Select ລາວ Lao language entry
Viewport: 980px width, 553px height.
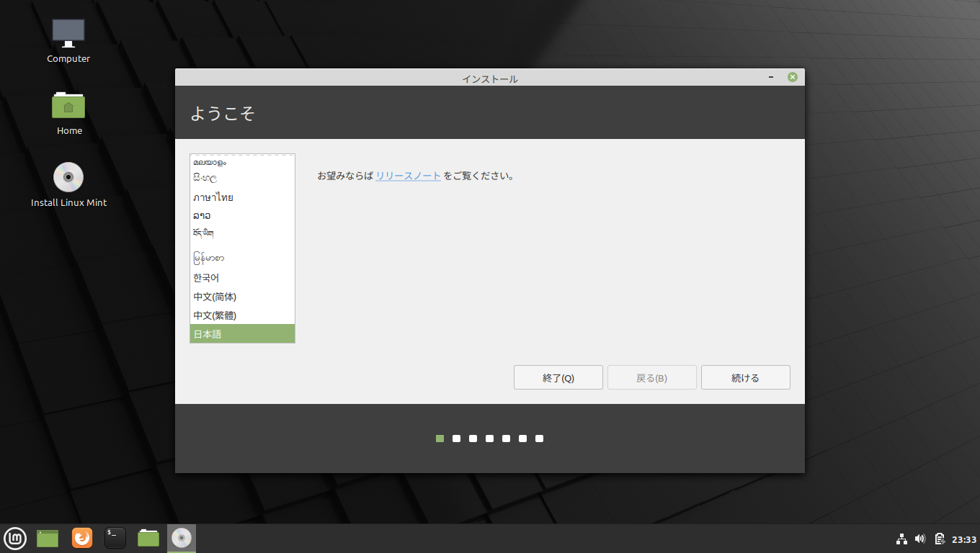click(x=242, y=215)
